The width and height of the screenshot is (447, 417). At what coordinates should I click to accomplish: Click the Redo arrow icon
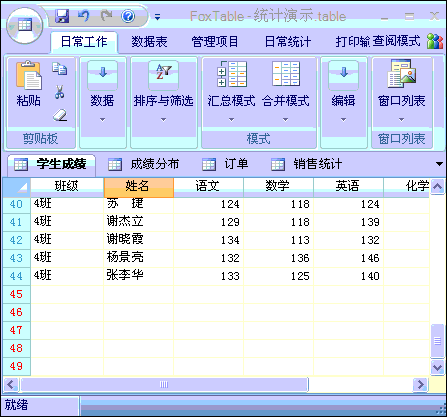click(106, 16)
